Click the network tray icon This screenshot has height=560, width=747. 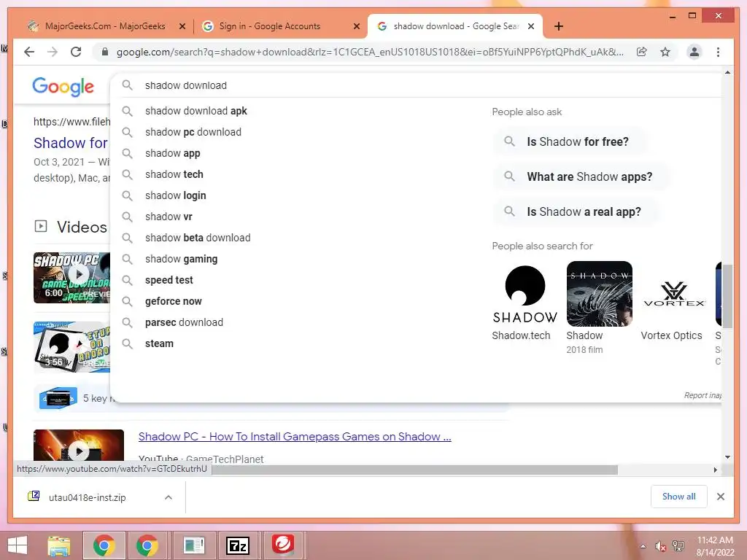click(678, 546)
